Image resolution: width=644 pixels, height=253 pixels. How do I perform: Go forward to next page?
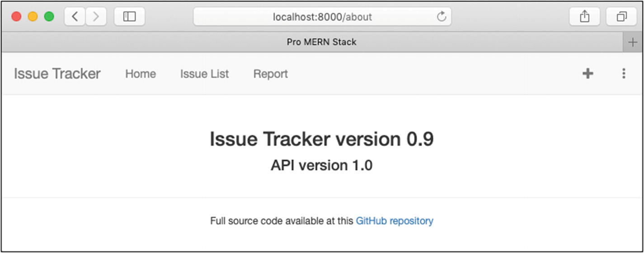(96, 17)
